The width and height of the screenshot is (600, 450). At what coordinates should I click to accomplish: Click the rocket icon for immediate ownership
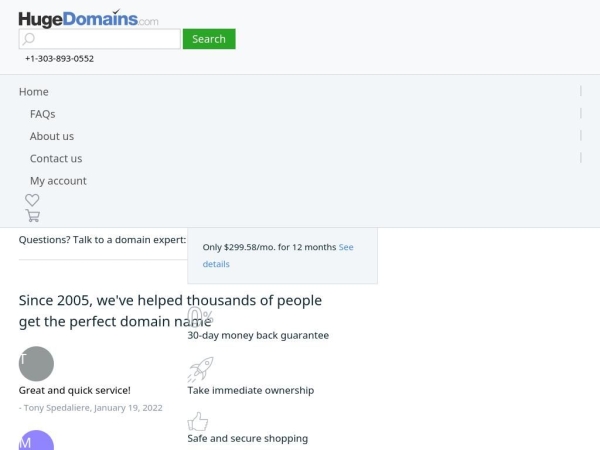(x=201, y=369)
